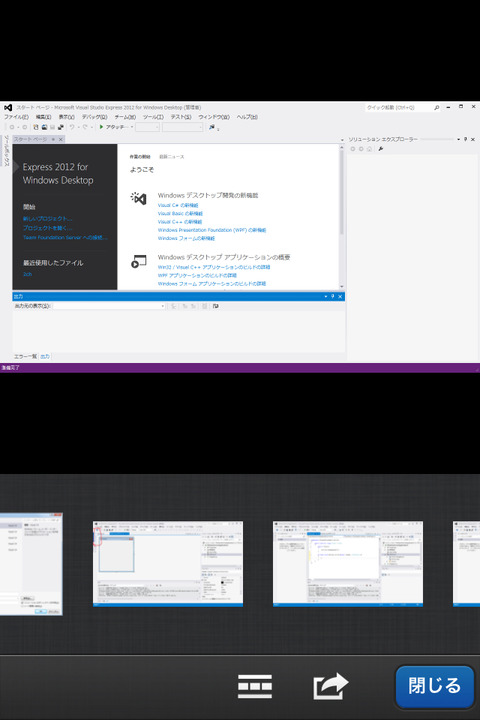Click the Visual Studio logo in title bar
The width and height of the screenshot is (480, 720).
click(x=8, y=107)
